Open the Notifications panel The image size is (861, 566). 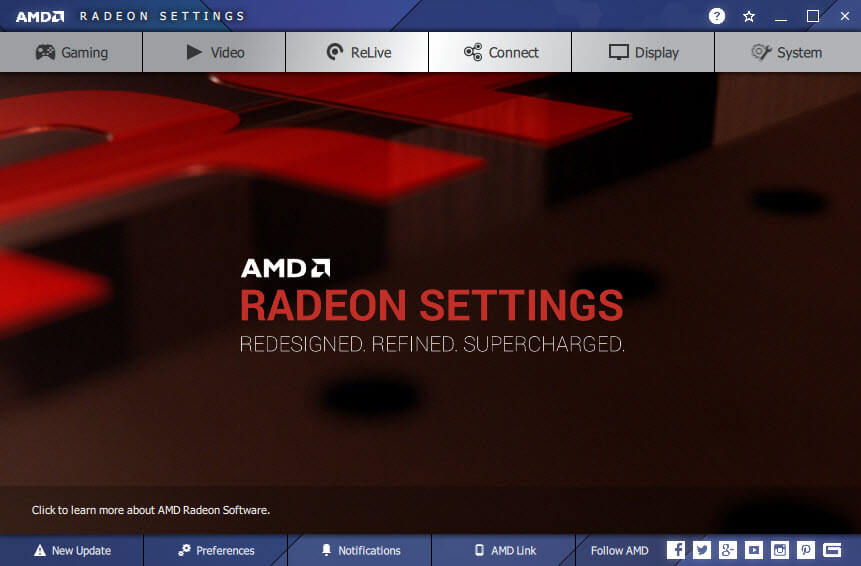click(x=360, y=551)
